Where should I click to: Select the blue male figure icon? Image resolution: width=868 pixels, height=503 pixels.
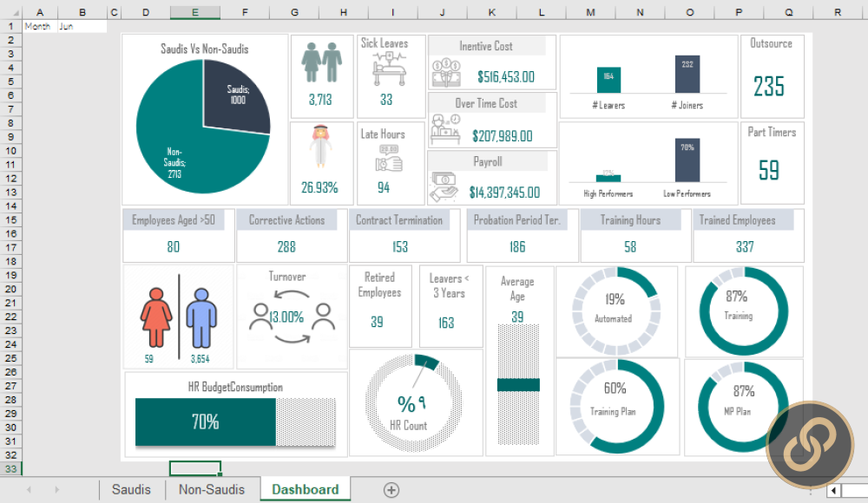[201, 317]
